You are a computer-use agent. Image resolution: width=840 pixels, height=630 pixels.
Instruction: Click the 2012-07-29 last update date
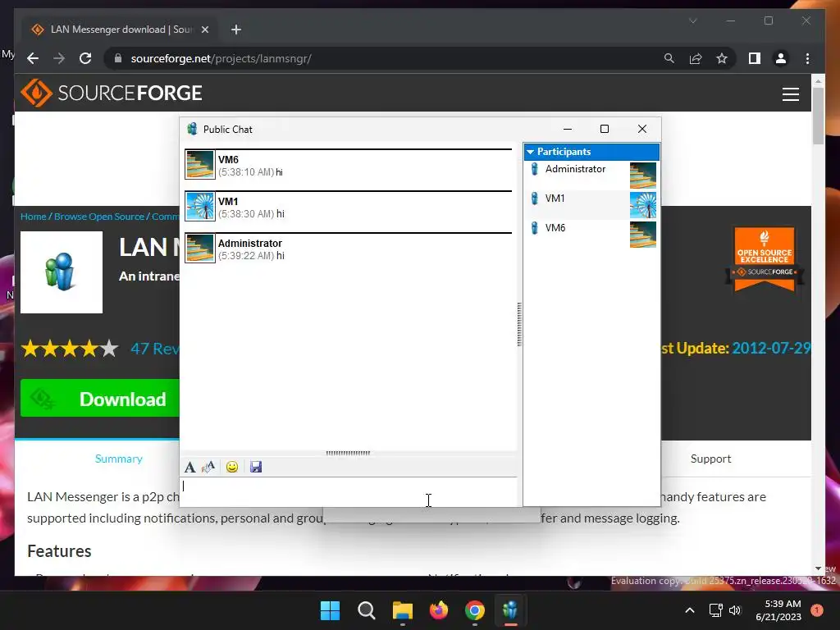pyautogui.click(x=771, y=348)
